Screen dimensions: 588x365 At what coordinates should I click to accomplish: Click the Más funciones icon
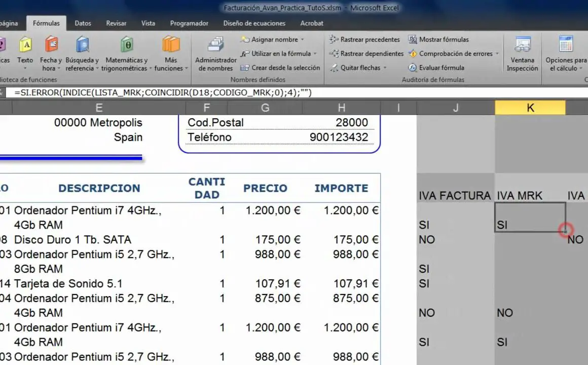tap(171, 46)
